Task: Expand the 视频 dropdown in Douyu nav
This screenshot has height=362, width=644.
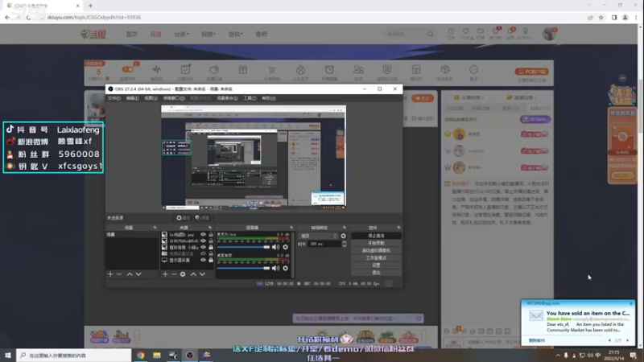Action: 208,35
